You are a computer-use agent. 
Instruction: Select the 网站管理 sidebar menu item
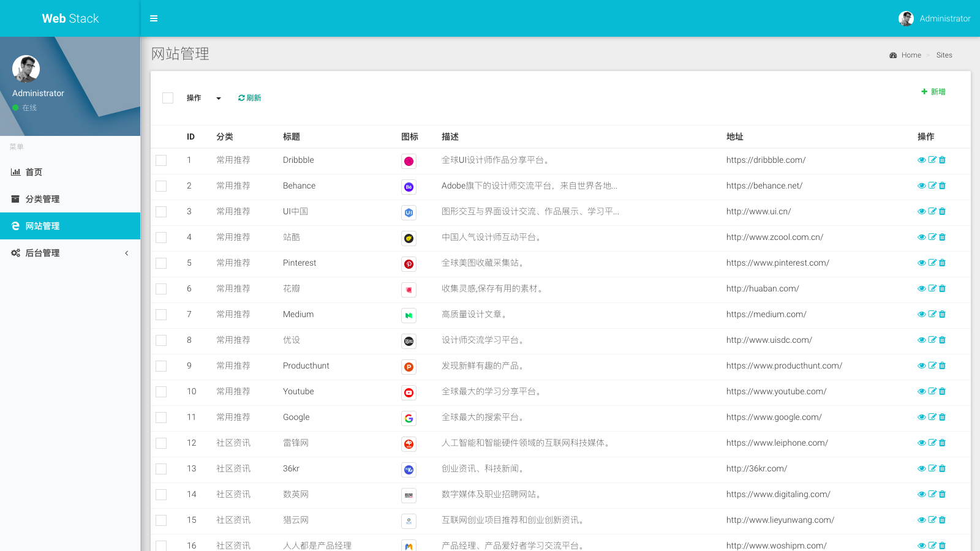pos(43,226)
